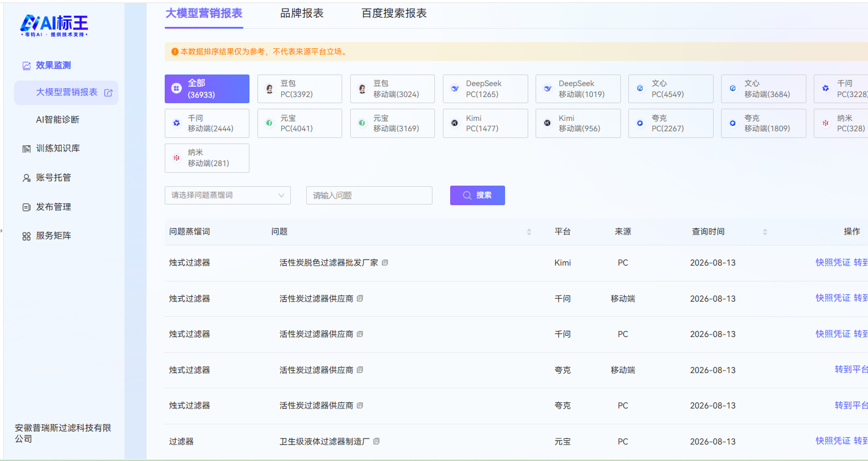Click 卫生级液体过滤器制造厂 question text
The width and height of the screenshot is (868, 461).
[325, 441]
